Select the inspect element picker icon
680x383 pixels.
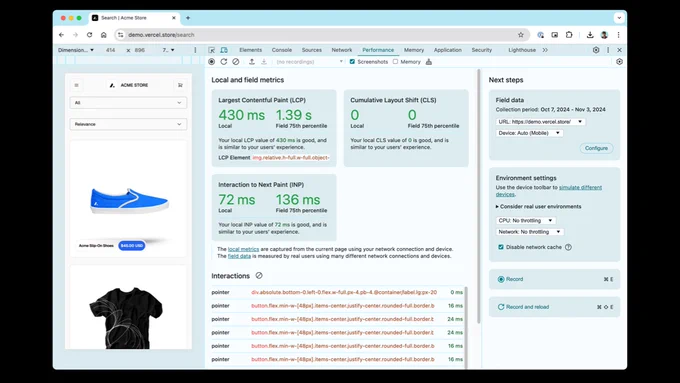(x=212, y=50)
